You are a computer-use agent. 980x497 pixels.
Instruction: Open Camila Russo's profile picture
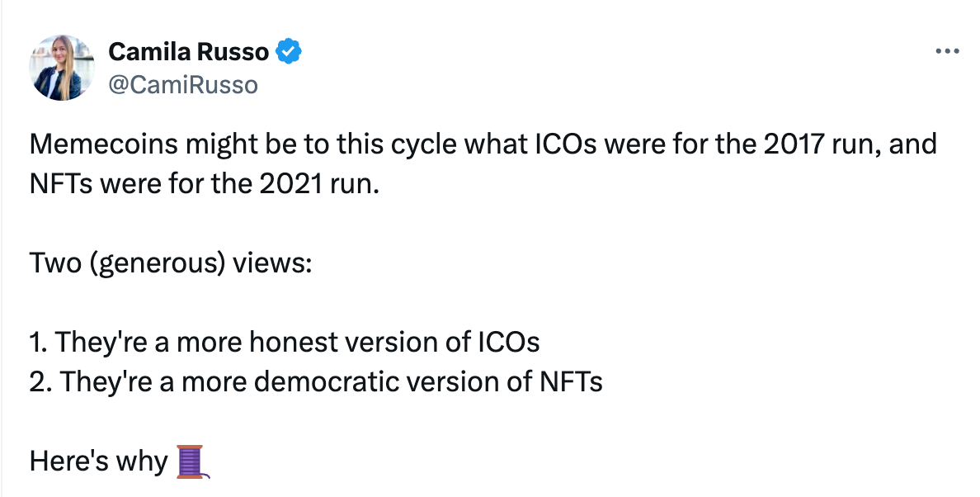[x=61, y=68]
